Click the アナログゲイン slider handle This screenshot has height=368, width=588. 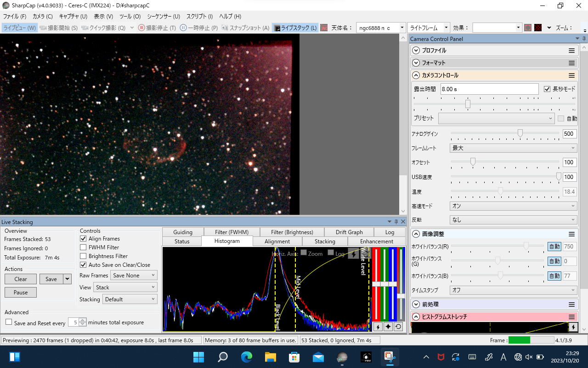pyautogui.click(x=520, y=133)
